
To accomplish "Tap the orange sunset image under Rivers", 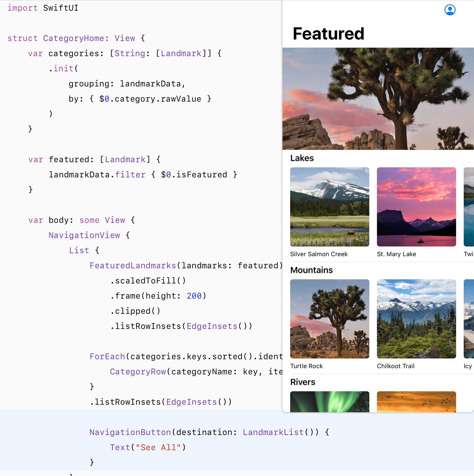I will [x=416, y=402].
